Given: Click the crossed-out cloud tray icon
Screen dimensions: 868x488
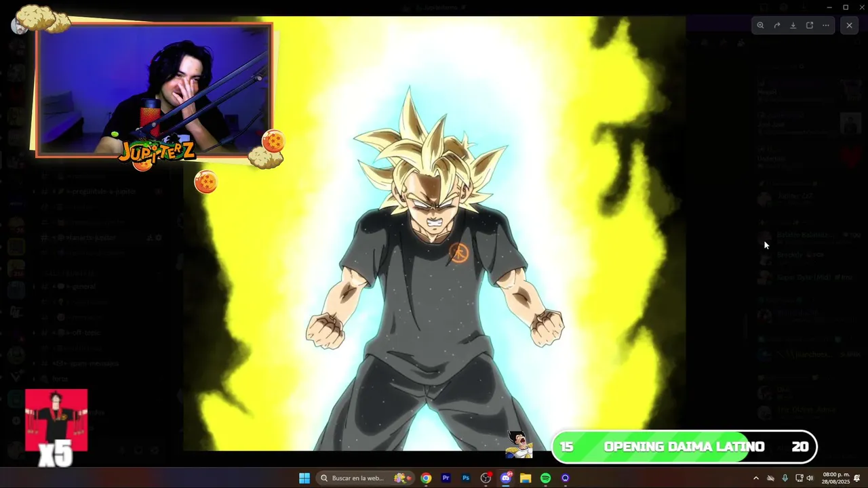Looking at the screenshot, I should (770, 478).
